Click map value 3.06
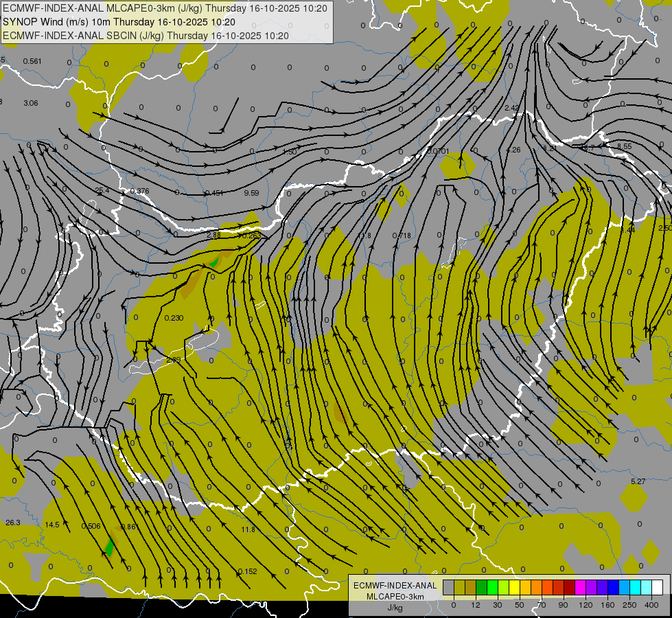The height and width of the screenshot is (618, 672). pyautogui.click(x=31, y=104)
